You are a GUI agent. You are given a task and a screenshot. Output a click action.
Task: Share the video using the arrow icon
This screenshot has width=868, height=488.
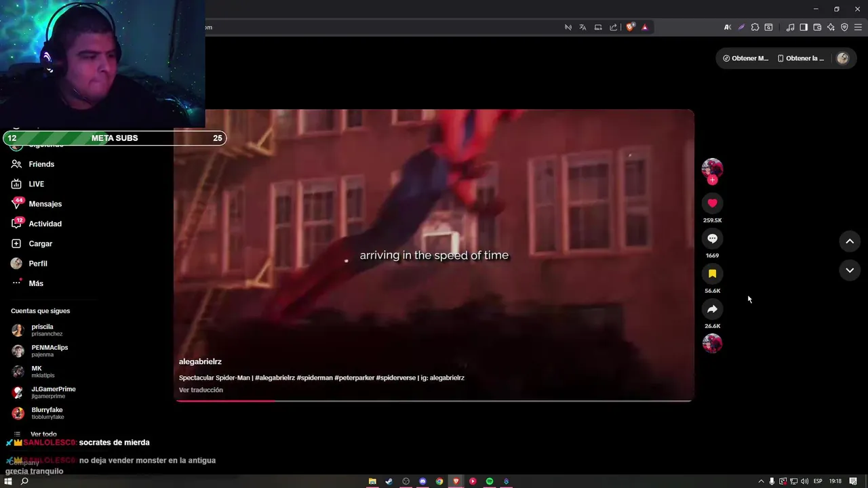tap(712, 309)
